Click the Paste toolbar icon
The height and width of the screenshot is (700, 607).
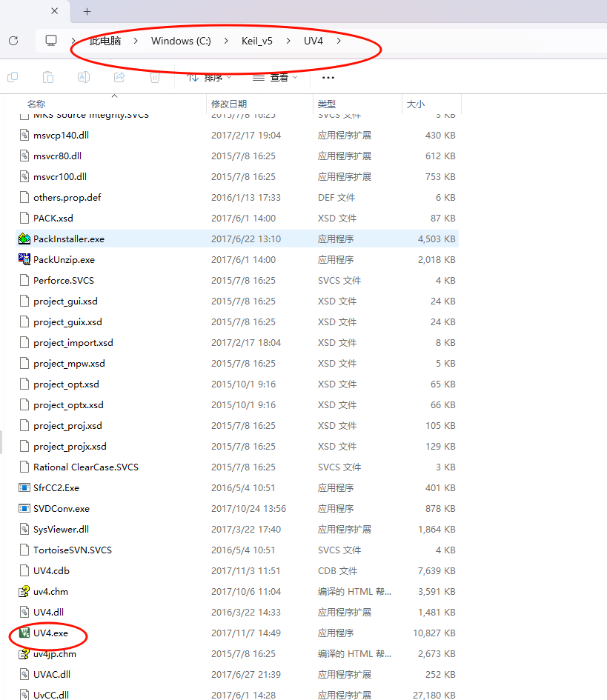point(48,77)
